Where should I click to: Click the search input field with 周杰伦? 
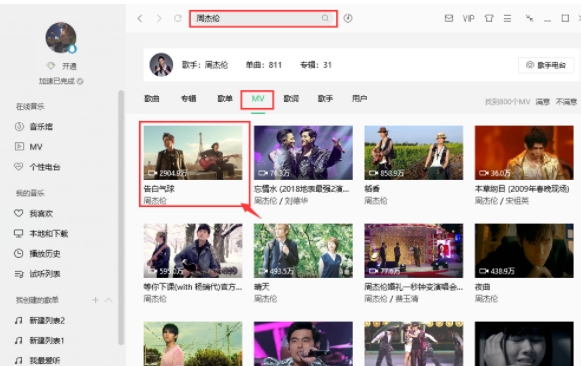coord(263,18)
